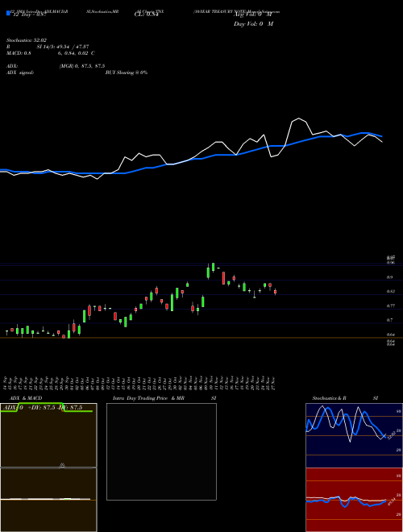Click the last red candlestick on the chart
This screenshot has width=403, height=532.
275,292
